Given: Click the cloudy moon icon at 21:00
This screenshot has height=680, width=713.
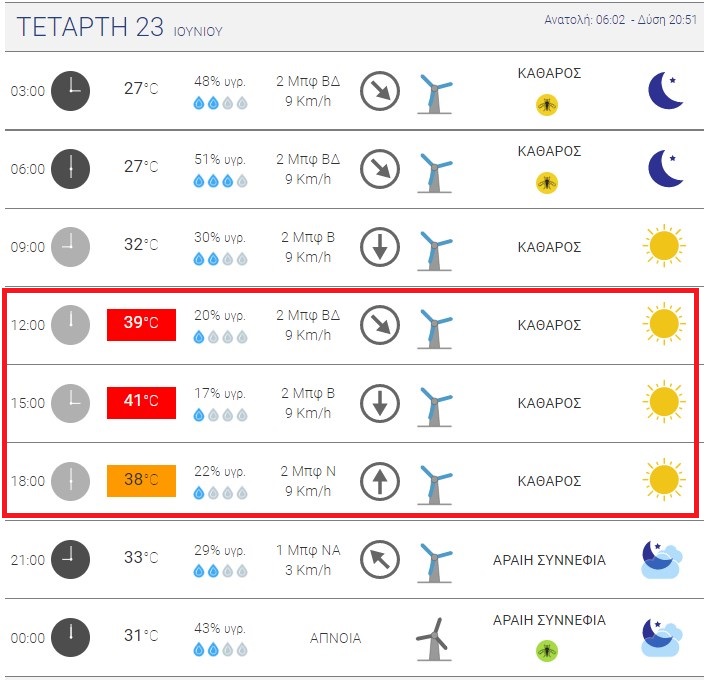Looking at the screenshot, I should pyautogui.click(x=663, y=559).
